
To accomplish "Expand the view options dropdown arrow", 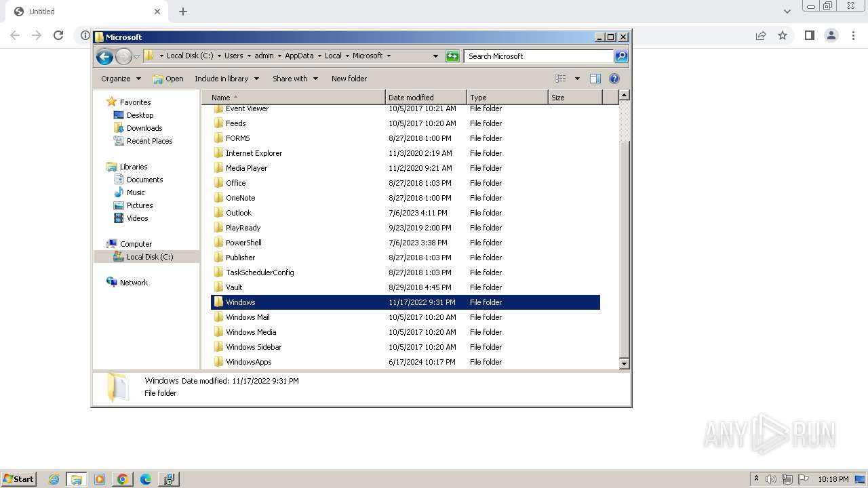I will coord(577,79).
